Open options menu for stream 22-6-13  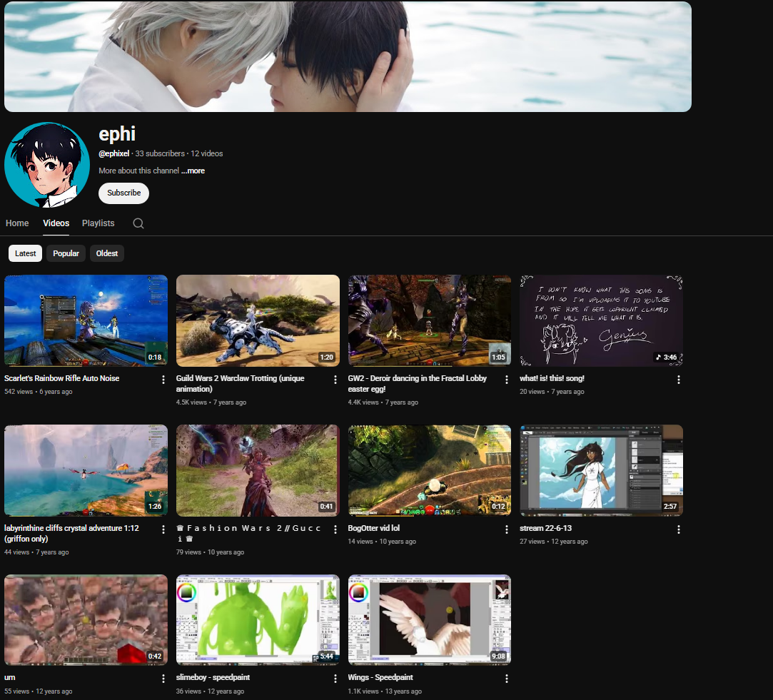[x=679, y=529]
